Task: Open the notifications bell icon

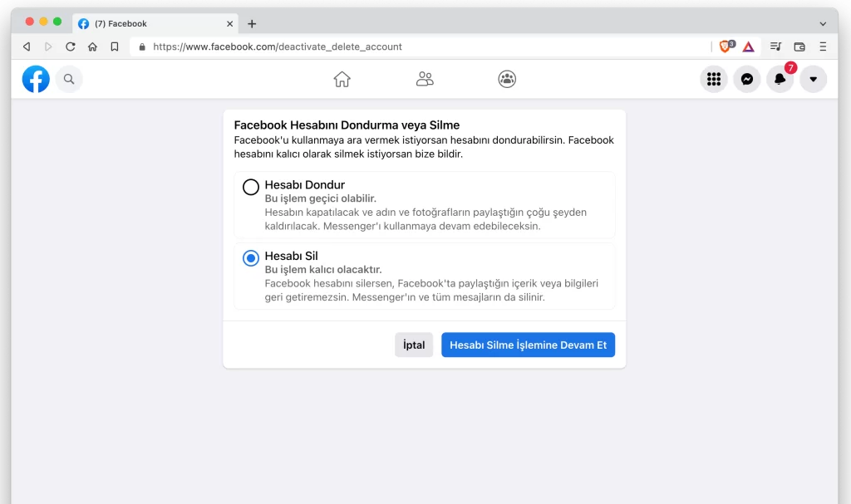Action: [x=780, y=79]
